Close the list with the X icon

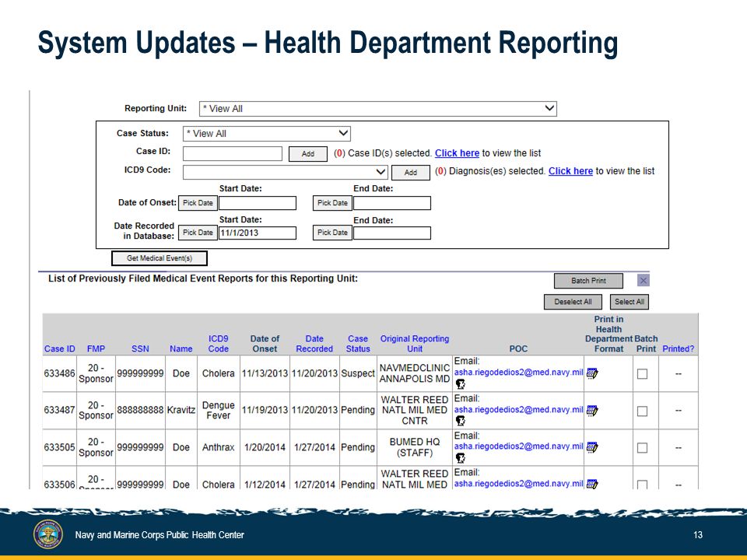(x=644, y=281)
